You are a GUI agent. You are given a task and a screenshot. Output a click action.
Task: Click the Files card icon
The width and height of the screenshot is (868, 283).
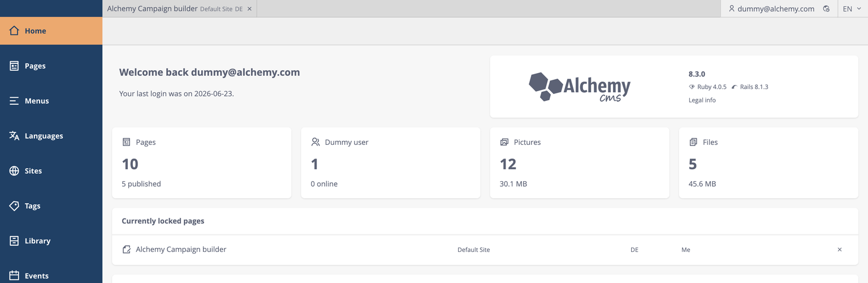[693, 142]
